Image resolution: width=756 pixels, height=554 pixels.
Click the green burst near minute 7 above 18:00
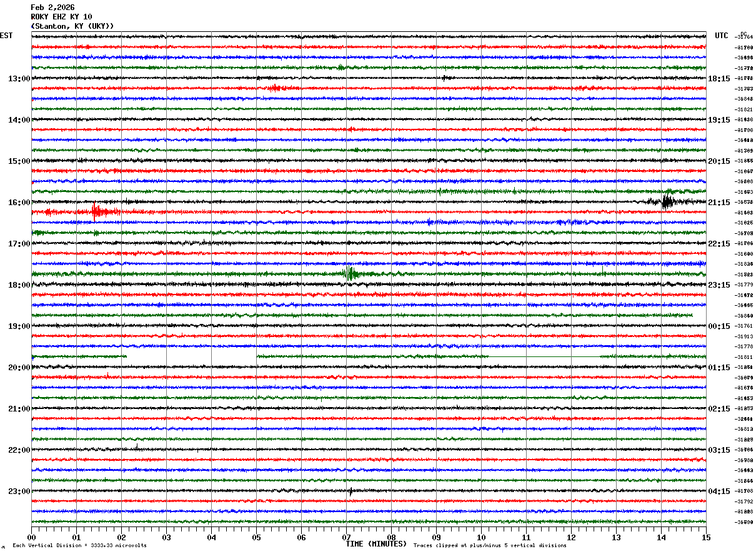click(351, 273)
